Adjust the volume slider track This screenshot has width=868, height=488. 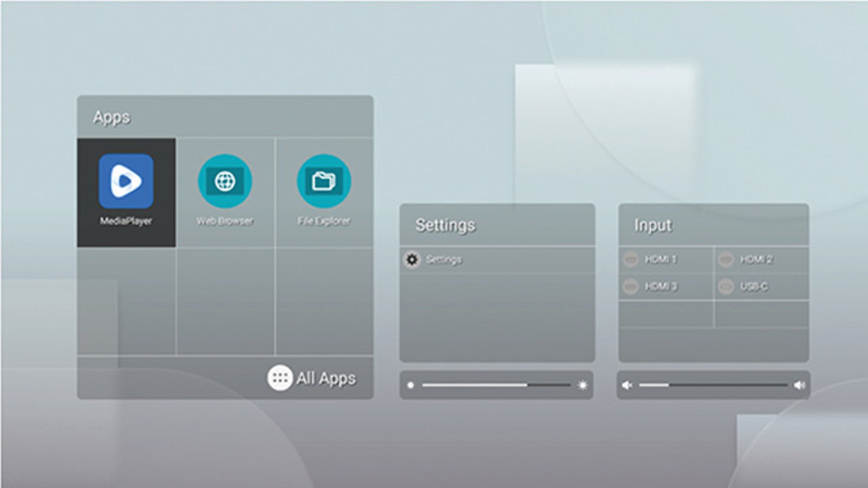click(713, 385)
